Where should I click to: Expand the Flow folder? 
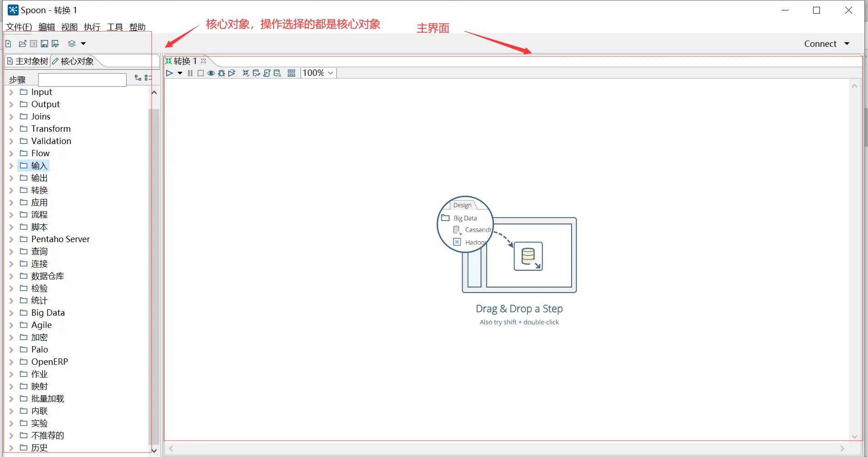click(11, 154)
